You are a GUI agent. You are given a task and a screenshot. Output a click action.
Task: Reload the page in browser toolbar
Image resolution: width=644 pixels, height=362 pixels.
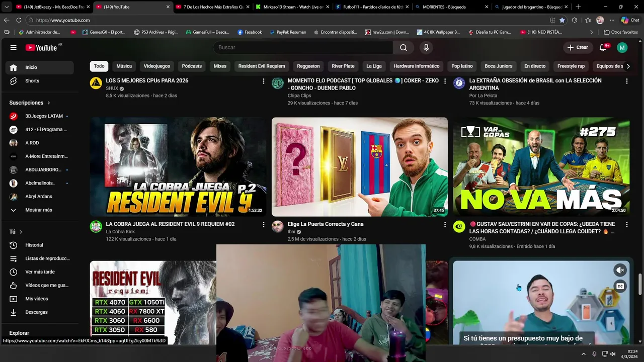[19, 20]
